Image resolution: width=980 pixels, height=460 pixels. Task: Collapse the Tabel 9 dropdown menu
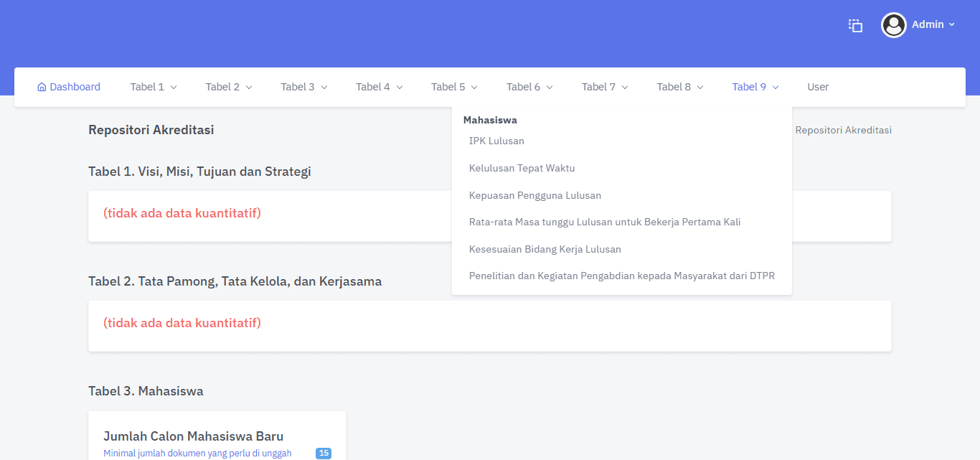point(756,87)
